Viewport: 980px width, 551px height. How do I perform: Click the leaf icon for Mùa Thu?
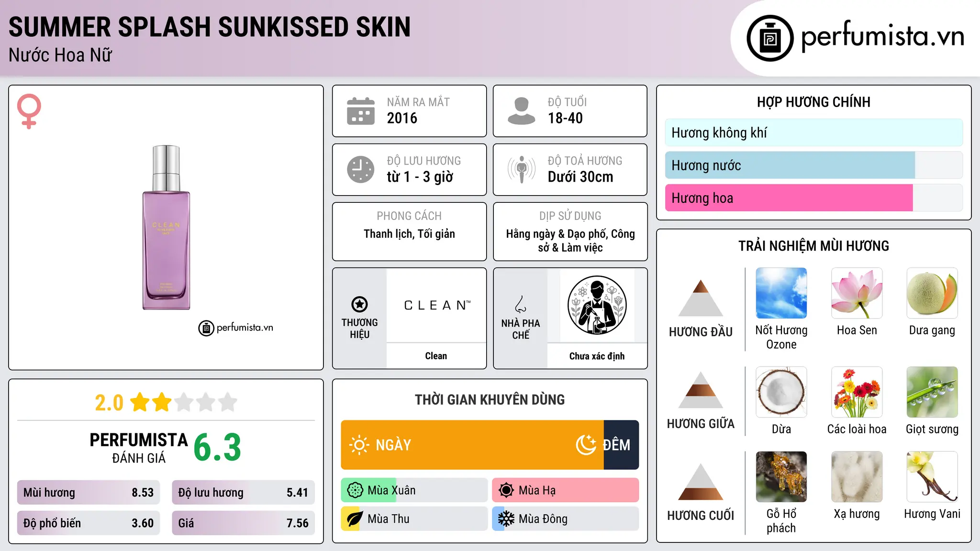(355, 519)
